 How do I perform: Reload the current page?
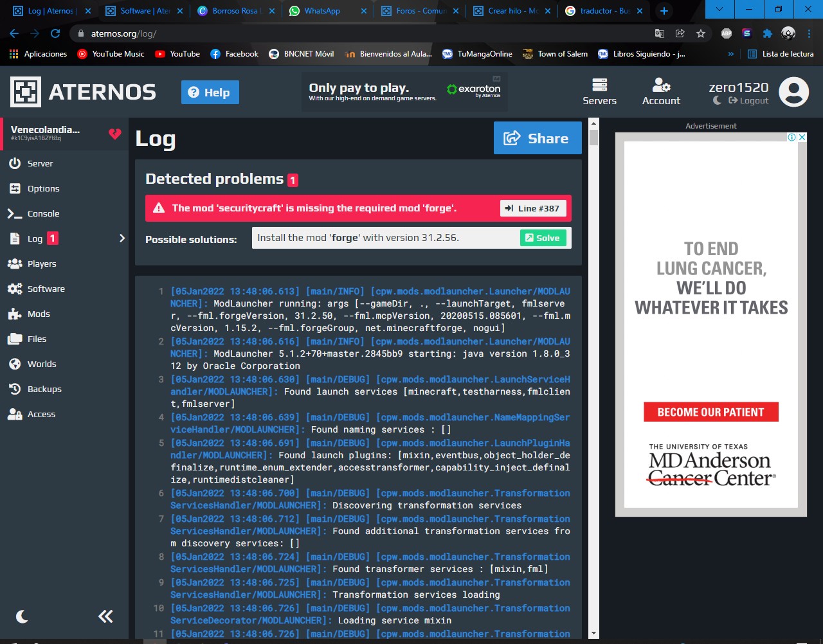click(x=55, y=33)
